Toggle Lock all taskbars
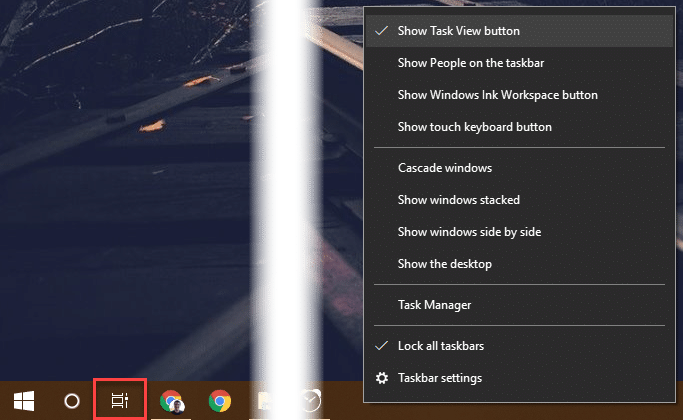 (x=519, y=346)
